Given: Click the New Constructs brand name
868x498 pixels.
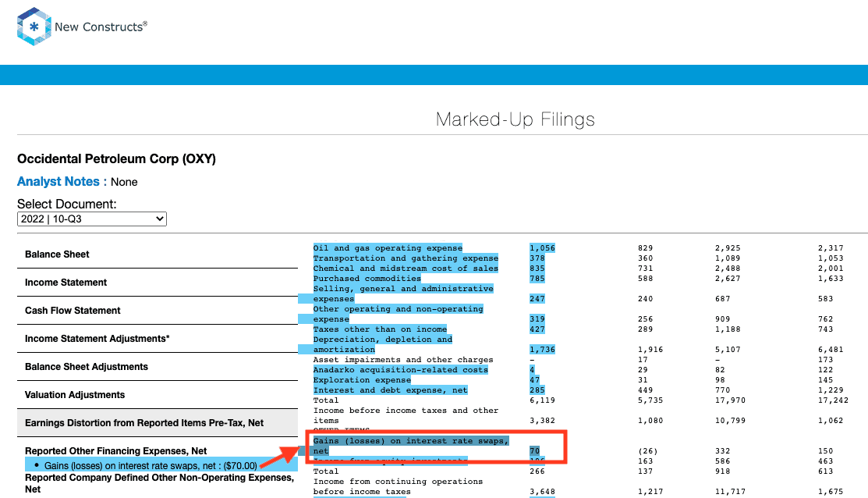Looking at the screenshot, I should pos(101,27).
